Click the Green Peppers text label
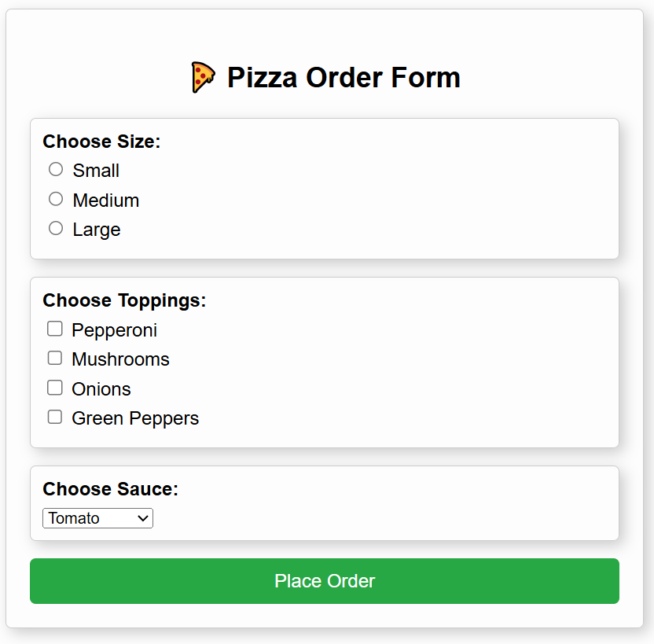654x644 pixels. click(x=135, y=418)
